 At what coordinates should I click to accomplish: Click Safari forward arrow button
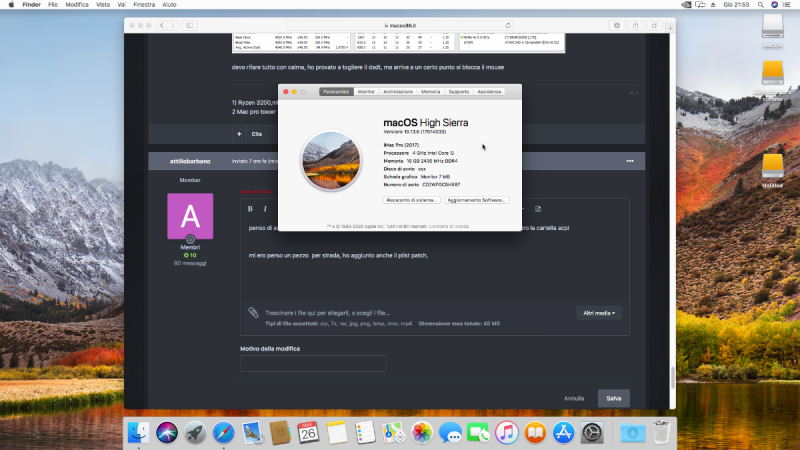[172, 26]
